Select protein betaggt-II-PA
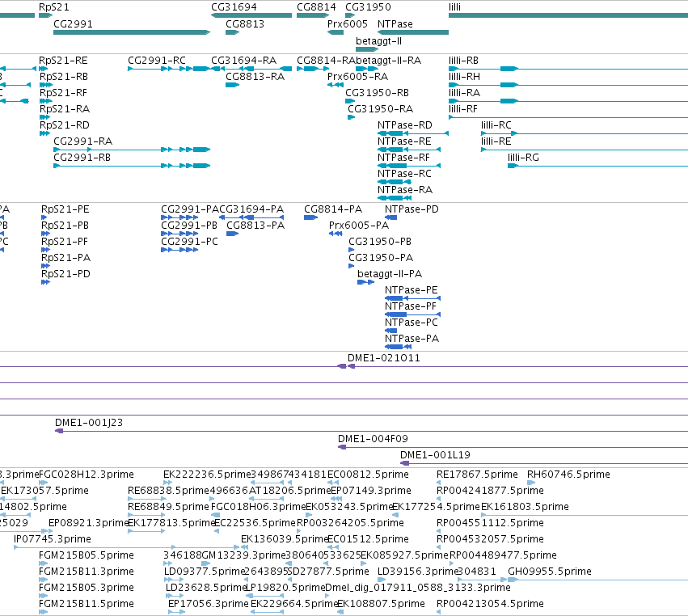This screenshot has height=616, width=688. pyautogui.click(x=366, y=282)
